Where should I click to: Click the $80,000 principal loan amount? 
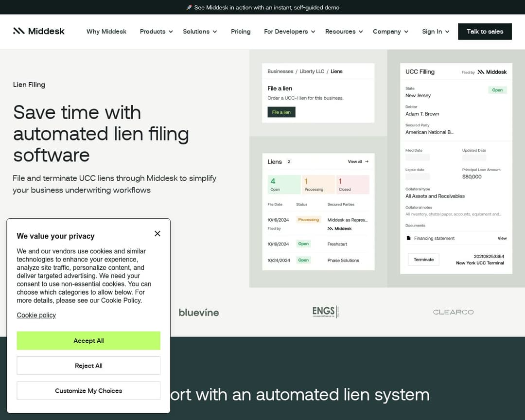(472, 177)
